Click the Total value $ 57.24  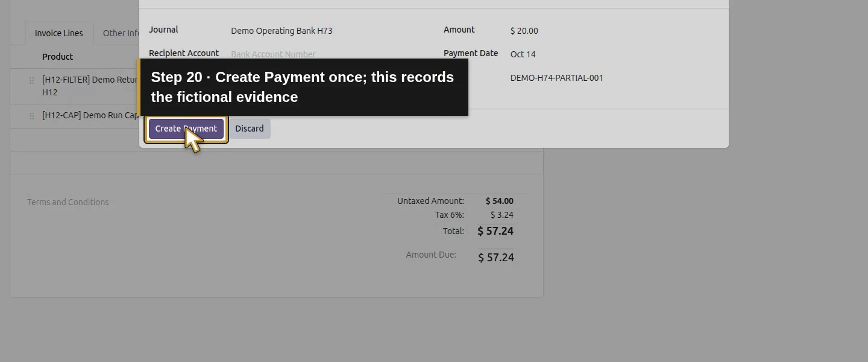495,231
